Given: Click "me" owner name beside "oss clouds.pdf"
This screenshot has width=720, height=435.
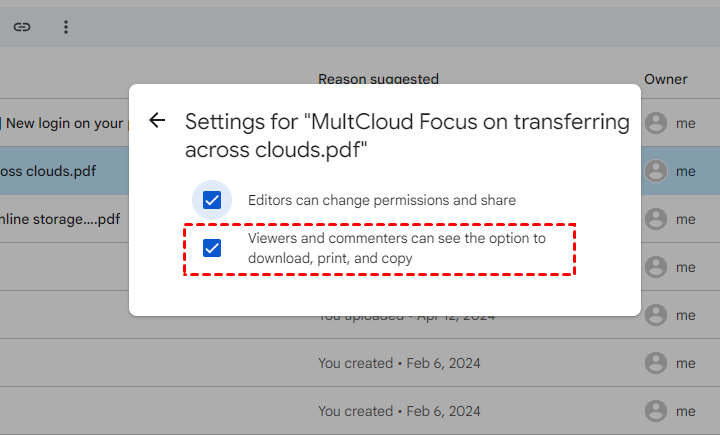Looking at the screenshot, I should 685,171.
